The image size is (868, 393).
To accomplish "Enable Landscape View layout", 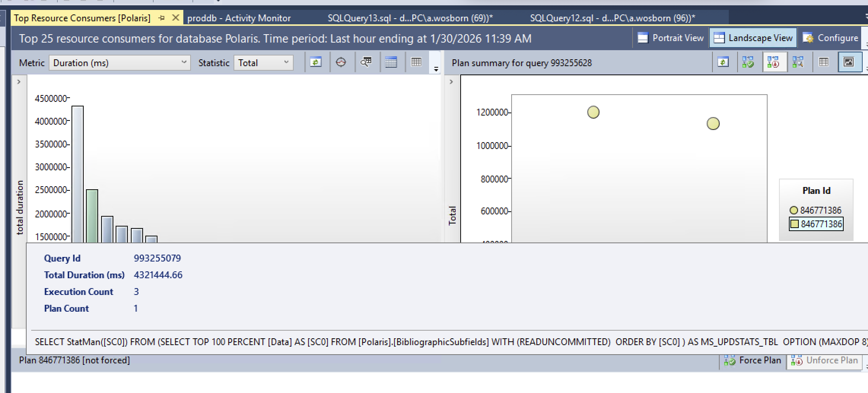I will coord(753,38).
